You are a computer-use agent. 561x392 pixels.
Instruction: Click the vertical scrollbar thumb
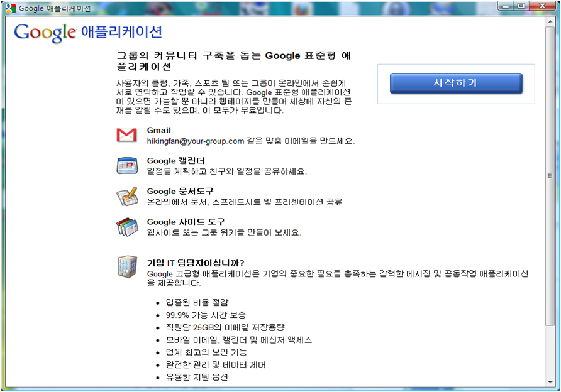(x=550, y=176)
